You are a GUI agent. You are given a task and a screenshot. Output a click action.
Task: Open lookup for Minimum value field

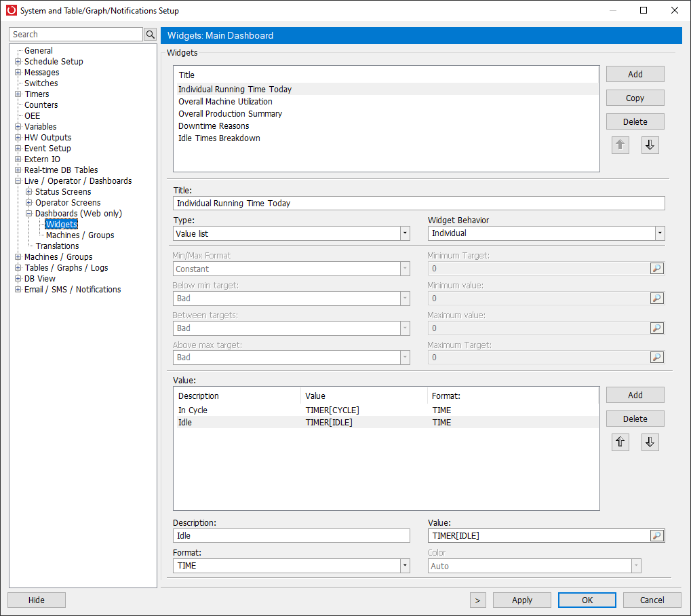point(656,299)
